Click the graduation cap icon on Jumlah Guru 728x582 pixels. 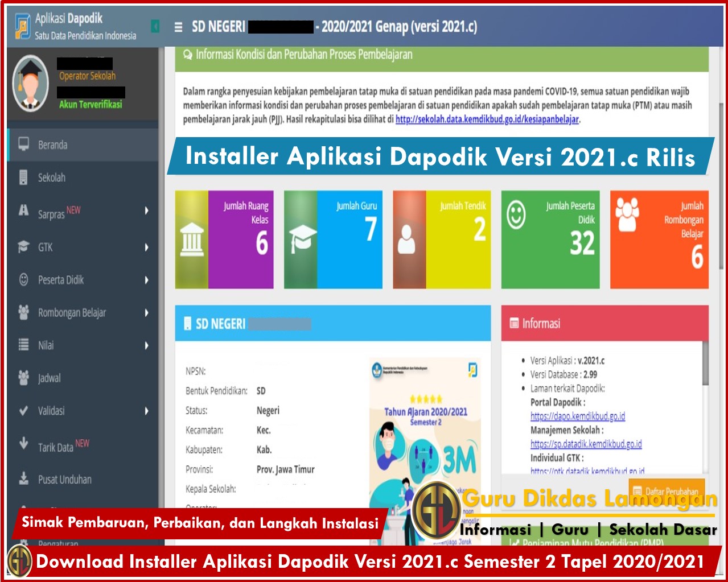click(x=302, y=239)
